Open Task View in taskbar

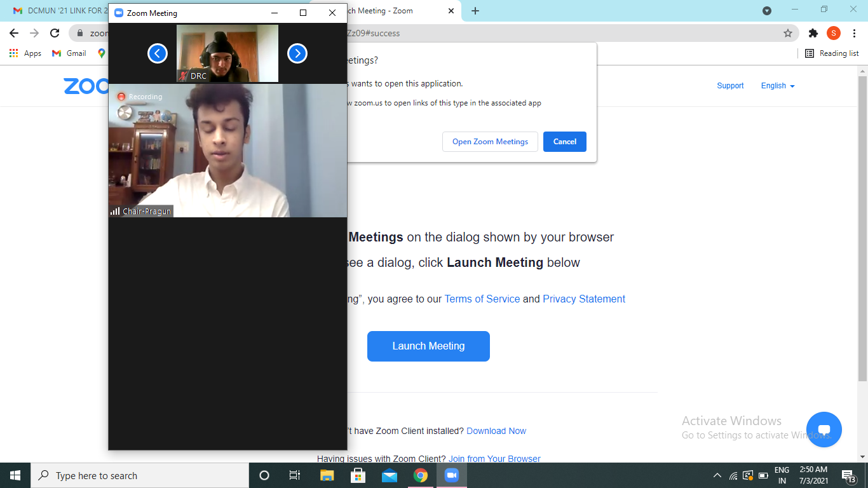(x=295, y=475)
